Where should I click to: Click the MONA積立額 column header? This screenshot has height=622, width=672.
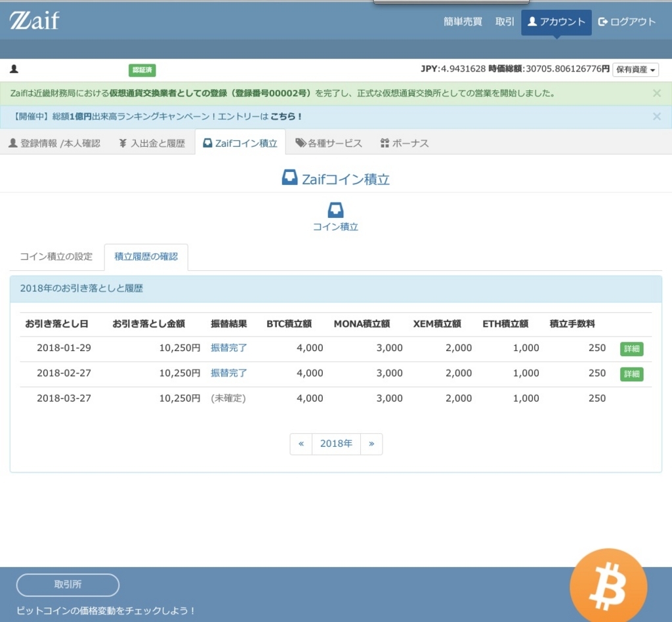362,324
